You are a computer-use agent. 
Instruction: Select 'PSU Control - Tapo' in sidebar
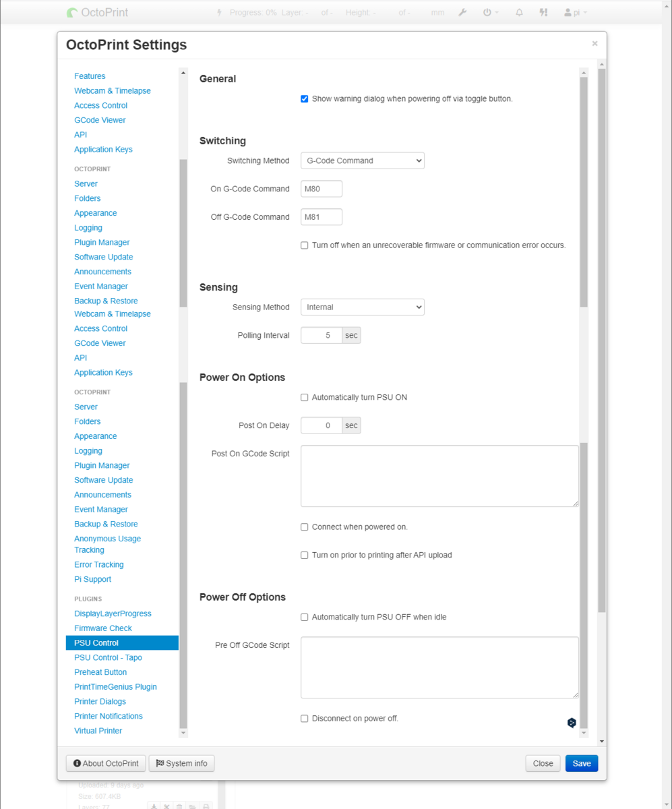108,657
